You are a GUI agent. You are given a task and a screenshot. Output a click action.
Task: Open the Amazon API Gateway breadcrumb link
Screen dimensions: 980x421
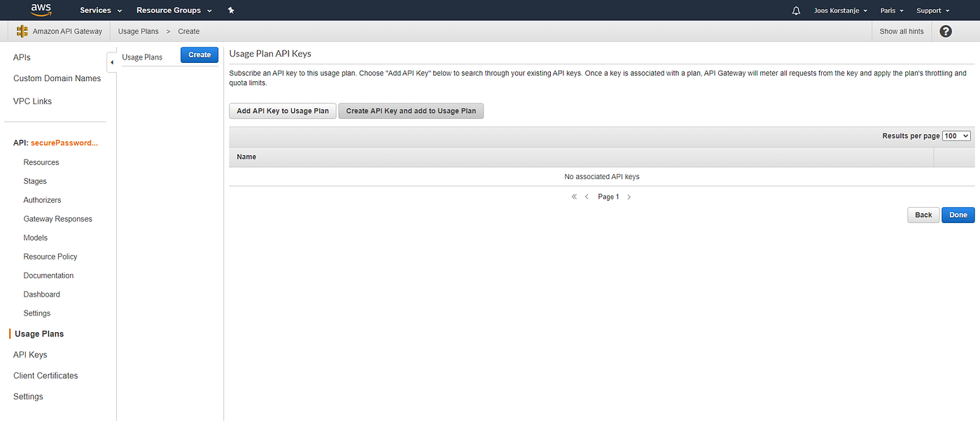(x=67, y=31)
